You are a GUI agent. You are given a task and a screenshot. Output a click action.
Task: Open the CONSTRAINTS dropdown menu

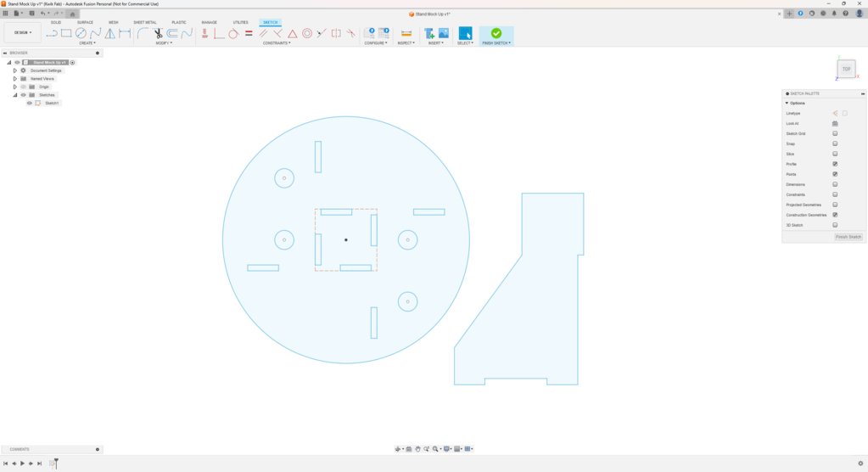coord(277,42)
